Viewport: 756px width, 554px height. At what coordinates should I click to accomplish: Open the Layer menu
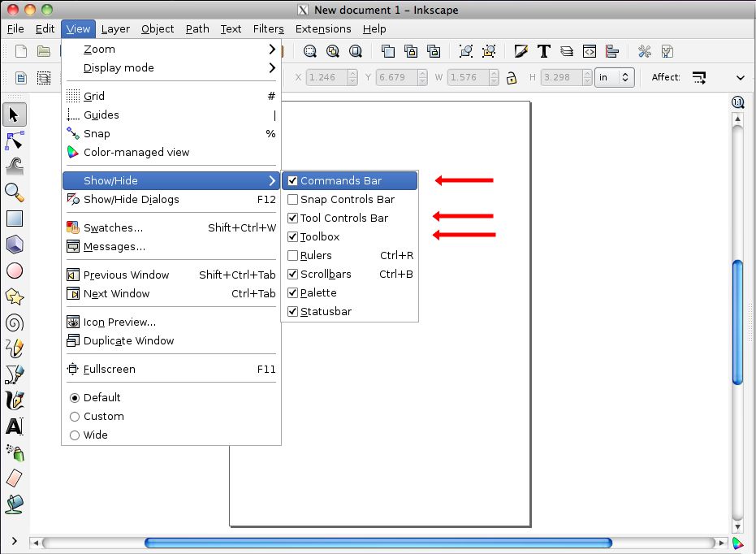click(x=115, y=29)
